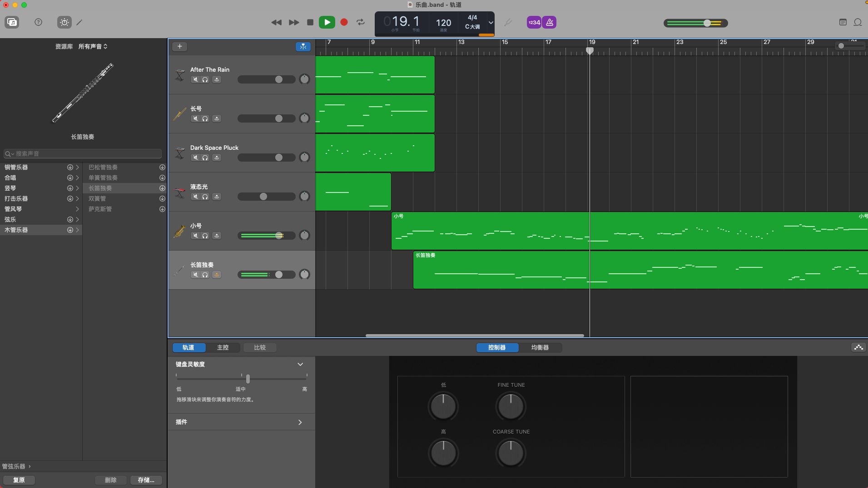
Task: Click the Fast Forward transport button
Action: tap(294, 22)
